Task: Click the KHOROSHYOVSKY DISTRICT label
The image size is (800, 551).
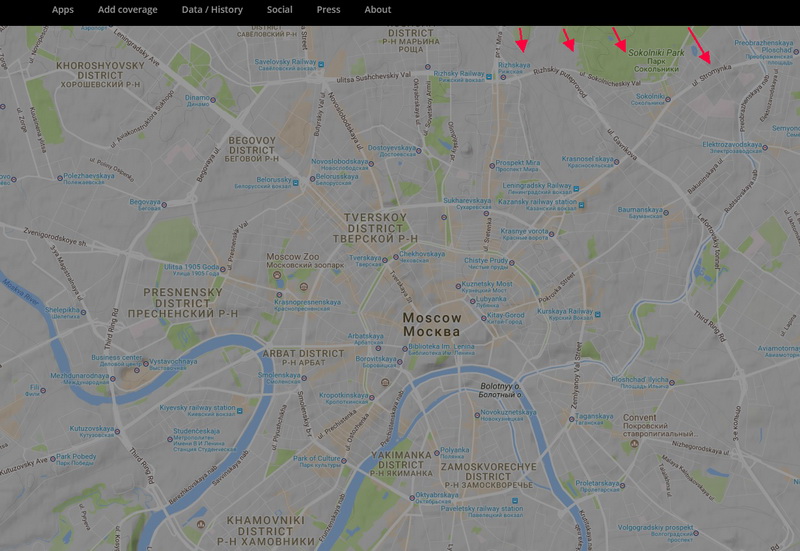Action: tap(101, 74)
